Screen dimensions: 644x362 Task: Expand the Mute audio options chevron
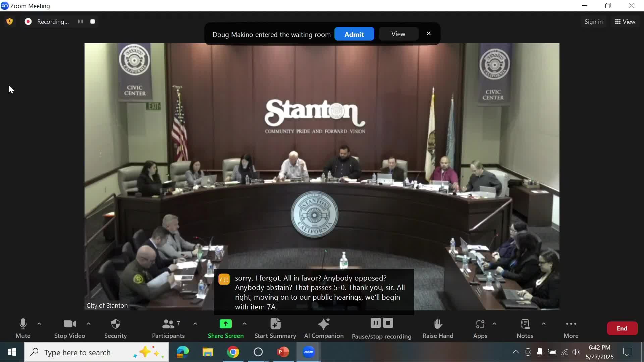[39, 324]
